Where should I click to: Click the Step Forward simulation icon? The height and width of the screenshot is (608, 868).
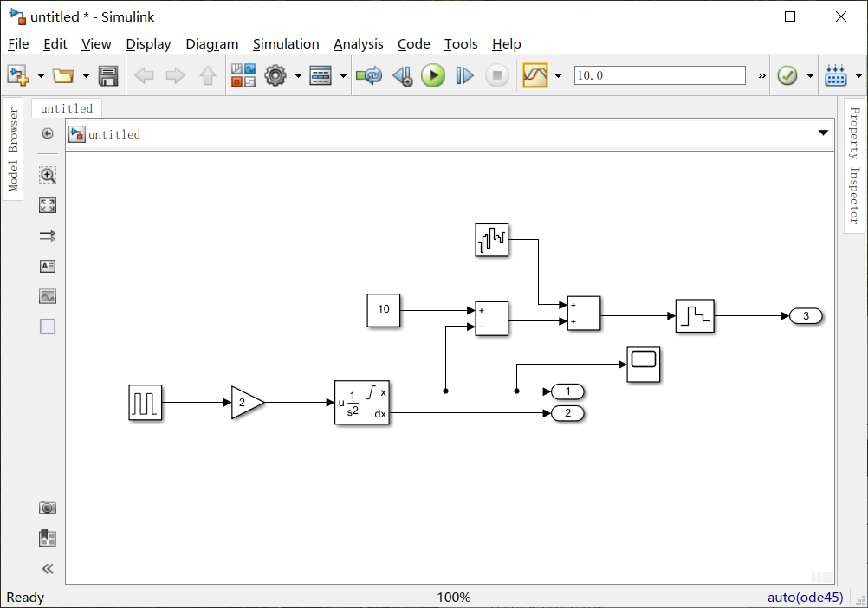pyautogui.click(x=464, y=74)
